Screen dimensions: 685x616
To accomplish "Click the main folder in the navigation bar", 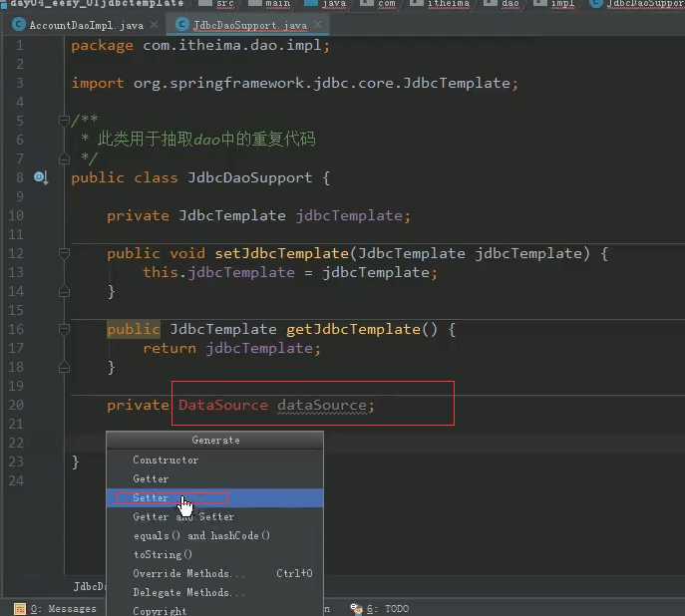I will click(x=278, y=4).
